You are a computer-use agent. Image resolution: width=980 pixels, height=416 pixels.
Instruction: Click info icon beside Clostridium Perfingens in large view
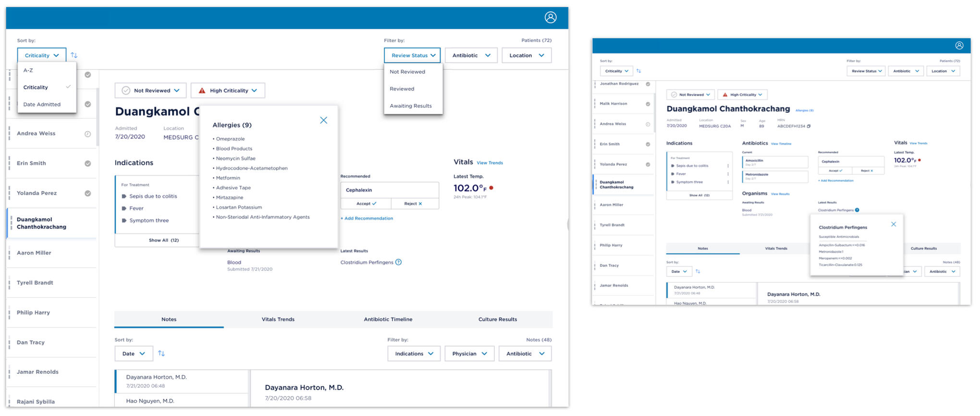click(398, 262)
